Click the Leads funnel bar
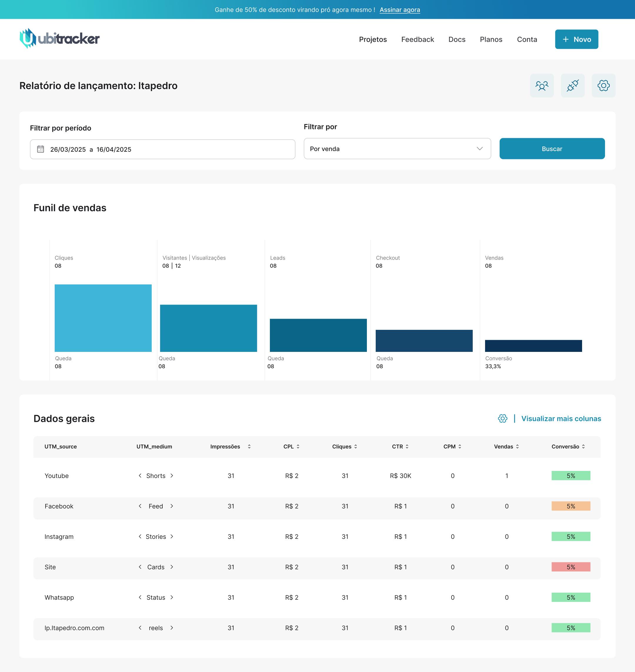Image resolution: width=635 pixels, height=672 pixels. 318,335
